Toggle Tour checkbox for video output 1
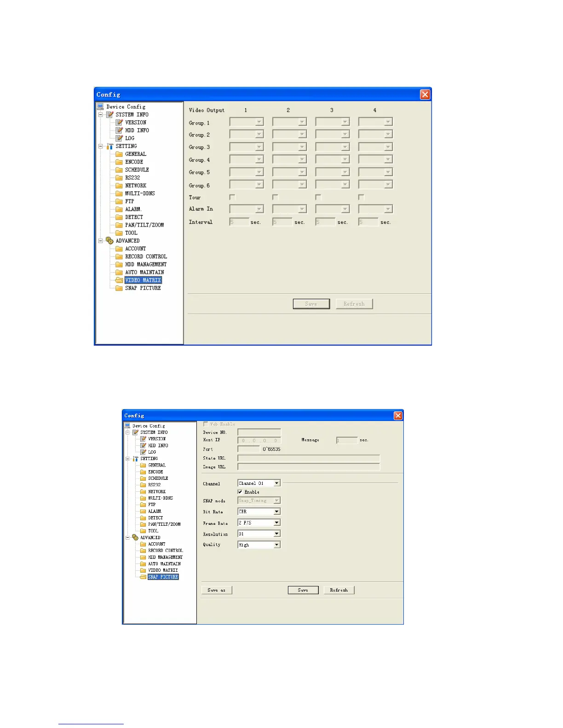Screen dimensions: 563x728 click(x=232, y=197)
